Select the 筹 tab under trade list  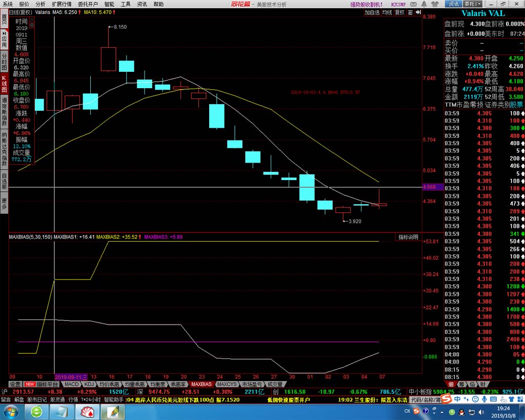click(462, 384)
